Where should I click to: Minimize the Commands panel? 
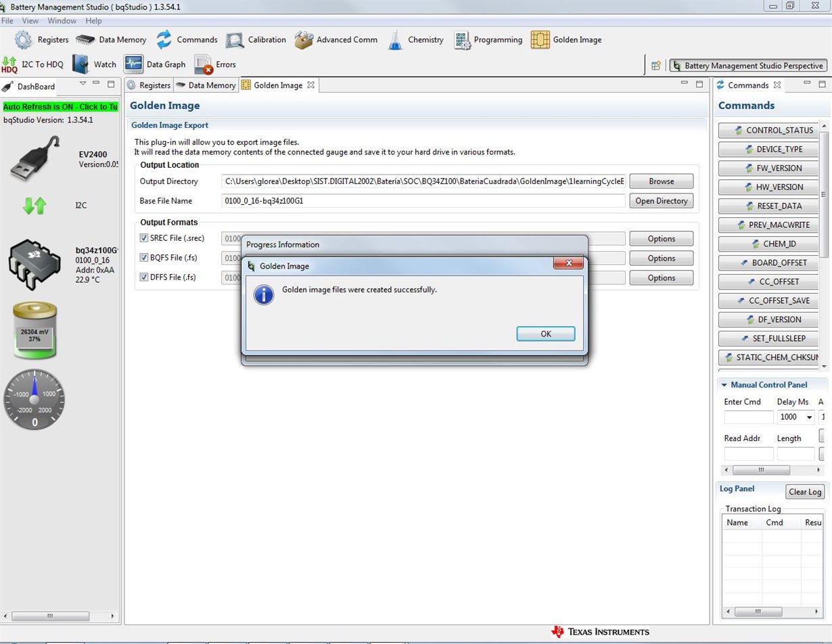[x=806, y=84]
